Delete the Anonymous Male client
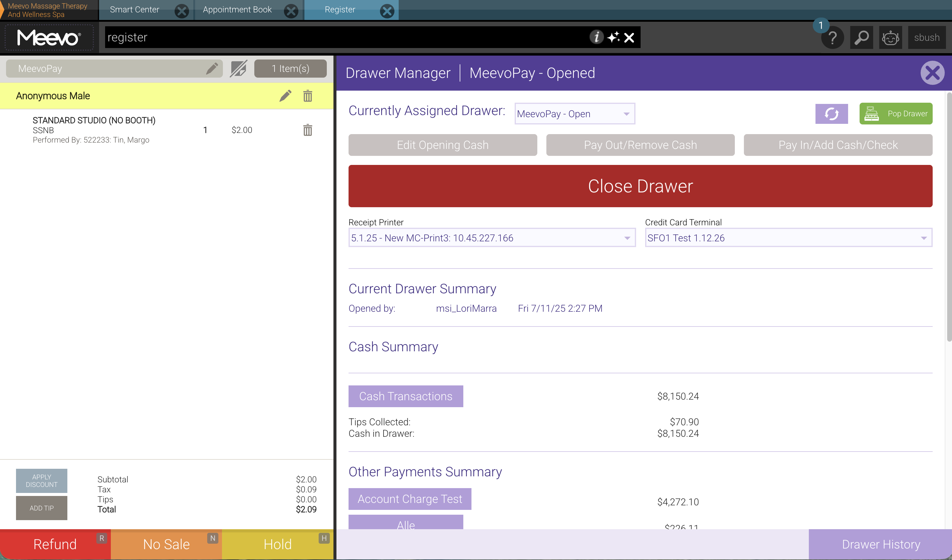The image size is (952, 560). coord(308,96)
